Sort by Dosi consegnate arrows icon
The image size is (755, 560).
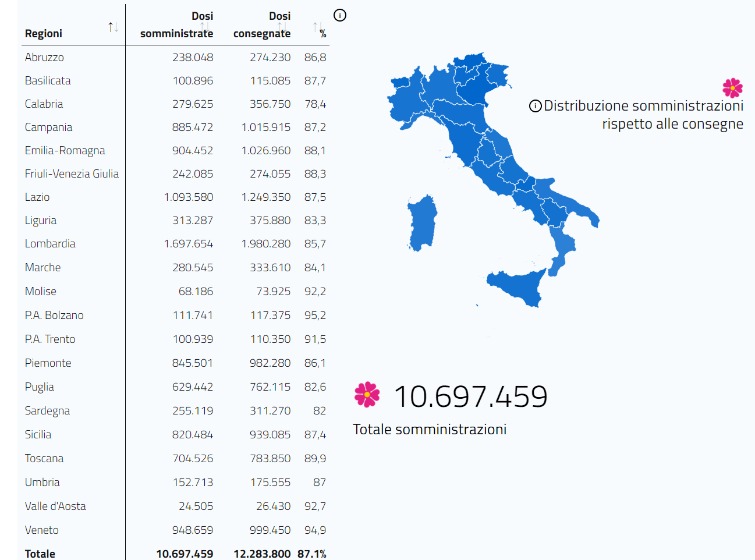coord(282,27)
